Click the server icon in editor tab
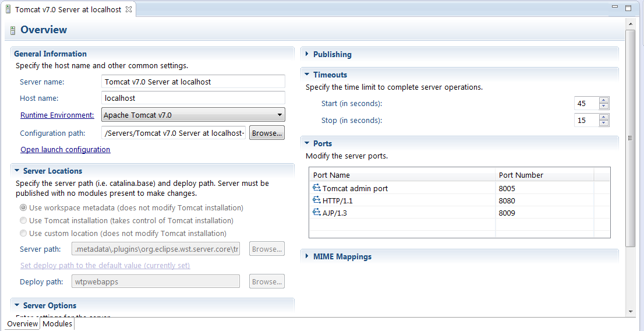This screenshot has width=644, height=331. click(8, 9)
